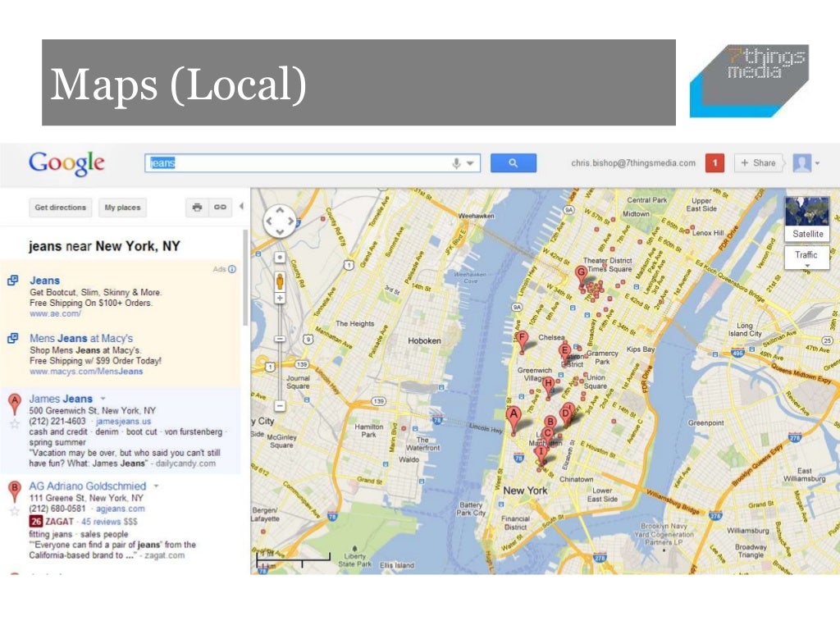
Task: Click the map pan control's right arrow
Action: pos(291,221)
